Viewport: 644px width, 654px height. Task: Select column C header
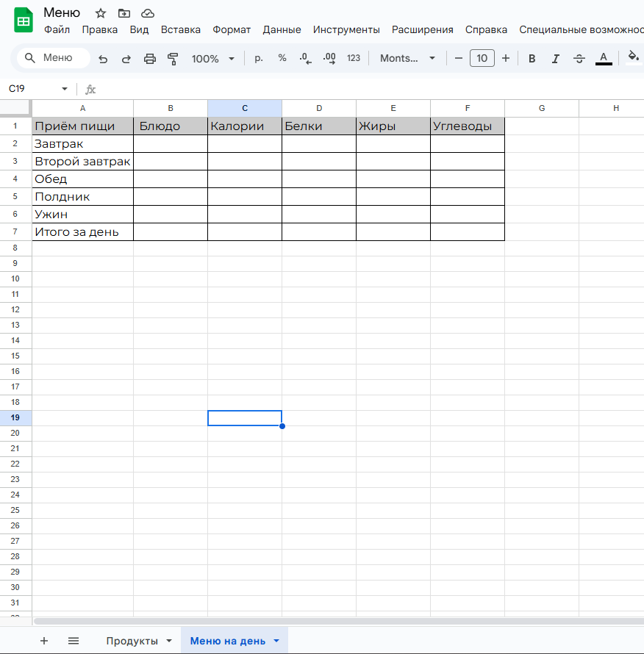[x=245, y=109]
